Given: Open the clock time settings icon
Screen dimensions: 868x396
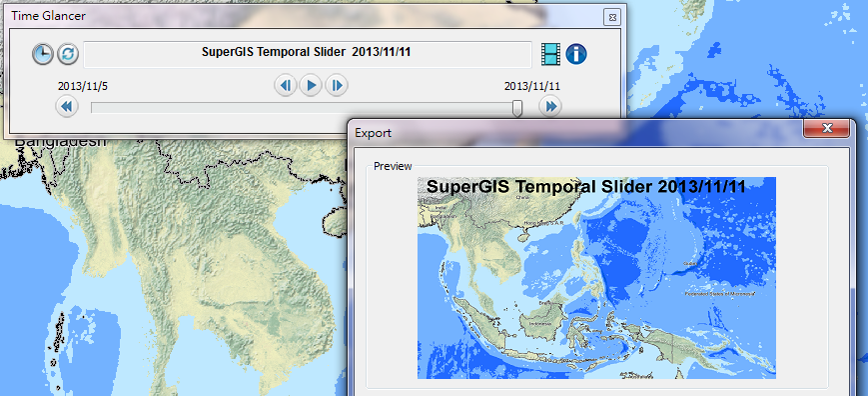Looking at the screenshot, I should pos(43,54).
